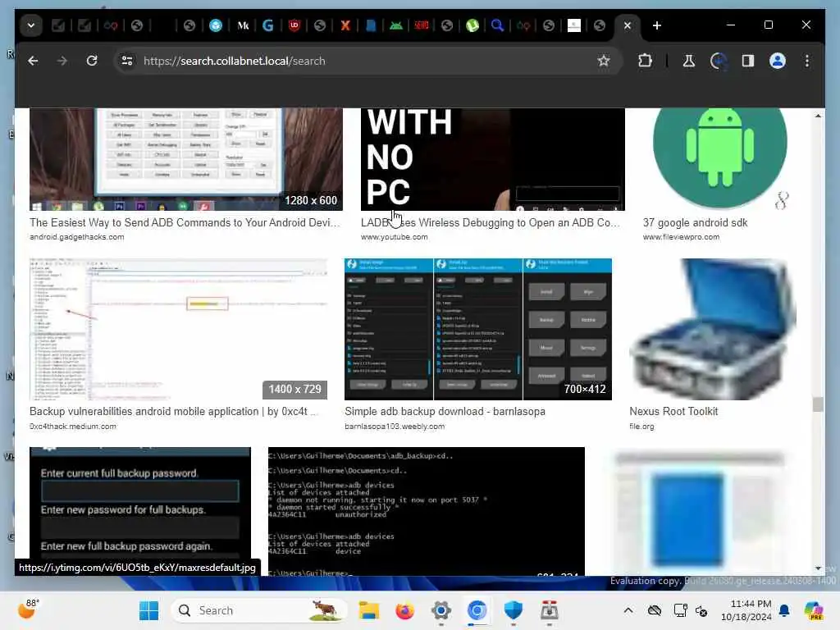840x630 pixels.
Task: Reload the current page
Action: tap(92, 61)
